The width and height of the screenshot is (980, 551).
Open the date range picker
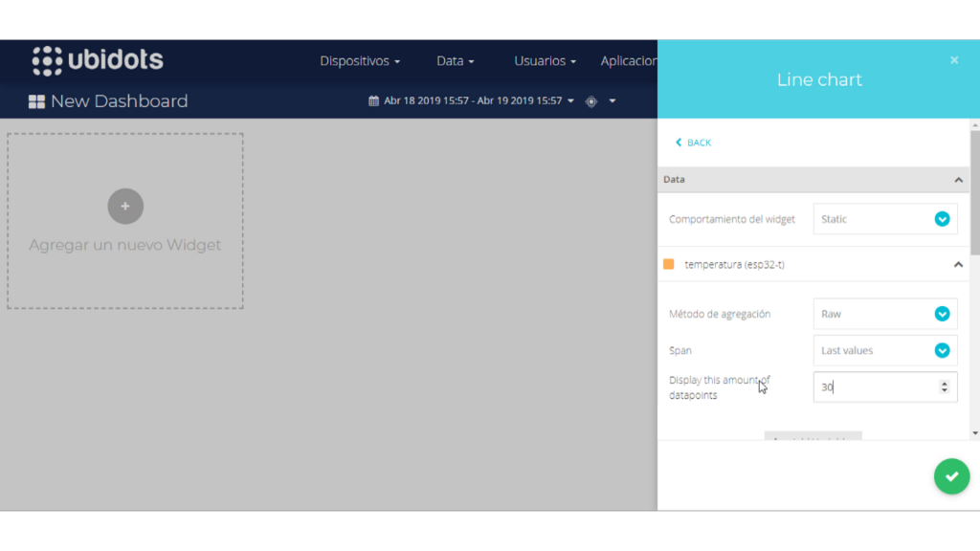click(x=474, y=100)
